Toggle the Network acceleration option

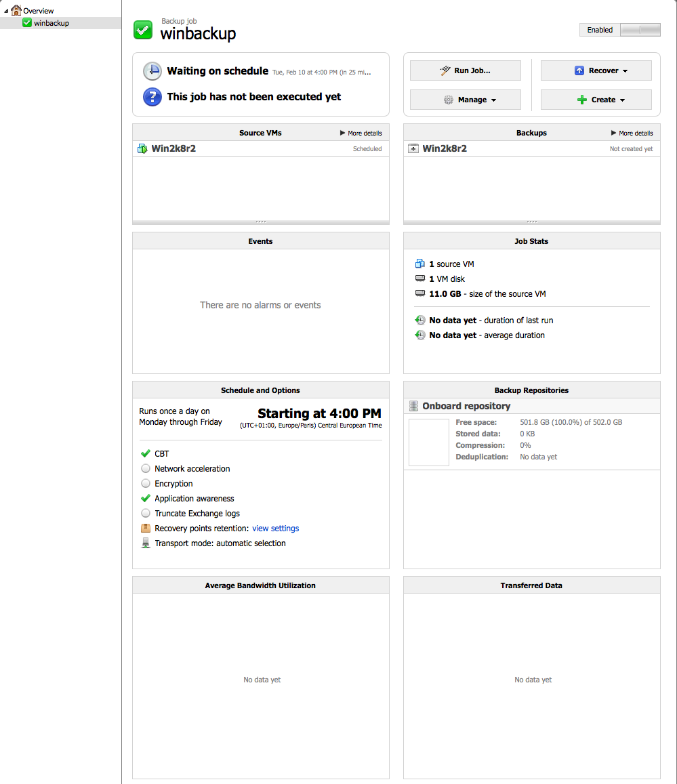click(146, 468)
